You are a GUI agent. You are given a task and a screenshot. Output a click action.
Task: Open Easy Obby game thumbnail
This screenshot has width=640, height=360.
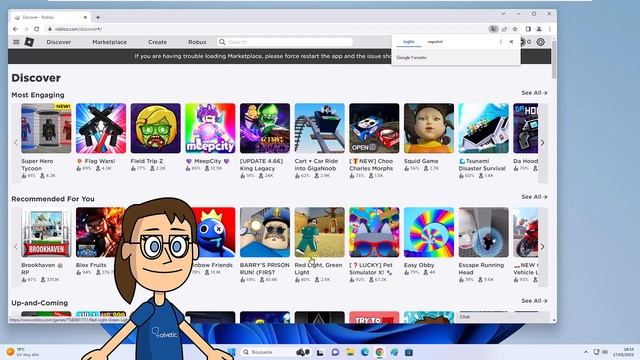(429, 232)
